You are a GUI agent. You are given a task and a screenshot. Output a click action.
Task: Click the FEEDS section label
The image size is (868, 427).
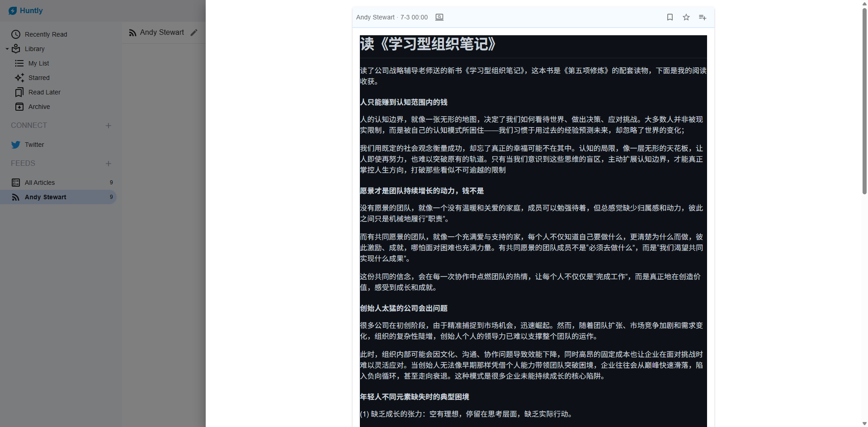pyautogui.click(x=23, y=164)
